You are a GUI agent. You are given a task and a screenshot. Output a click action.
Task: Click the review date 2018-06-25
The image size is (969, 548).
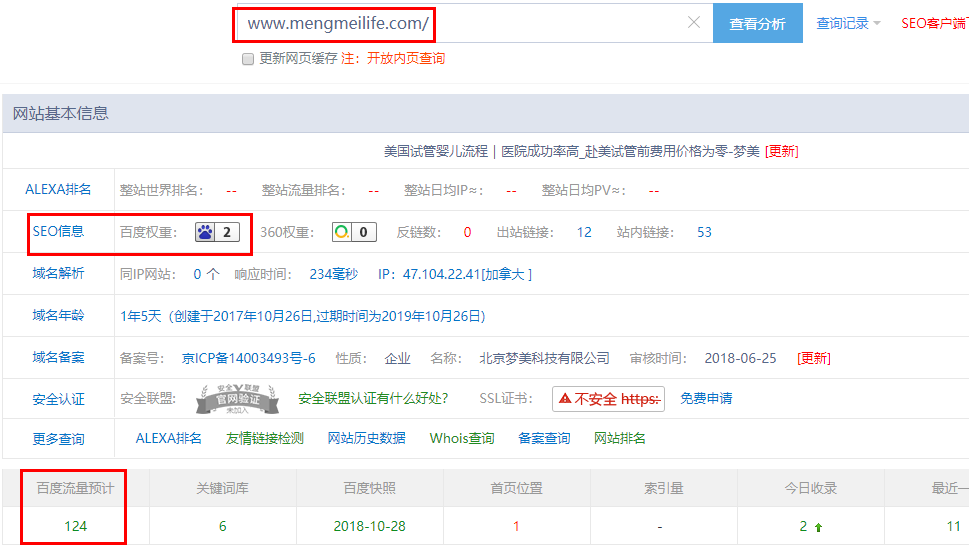coord(740,358)
